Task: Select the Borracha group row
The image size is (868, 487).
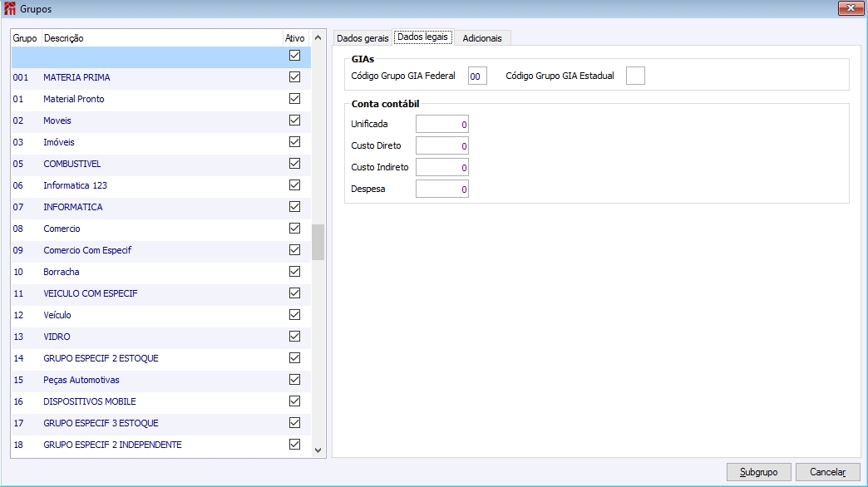Action: [x=161, y=272]
